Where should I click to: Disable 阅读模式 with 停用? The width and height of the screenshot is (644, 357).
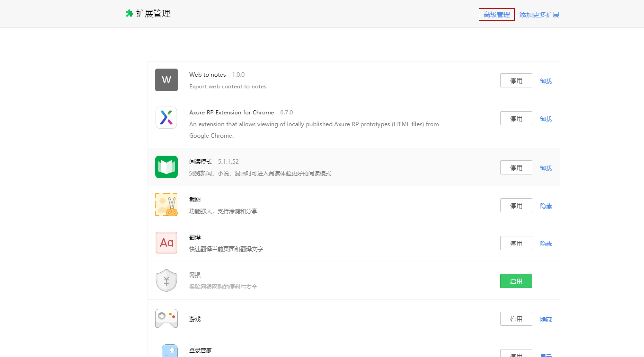tap(516, 167)
